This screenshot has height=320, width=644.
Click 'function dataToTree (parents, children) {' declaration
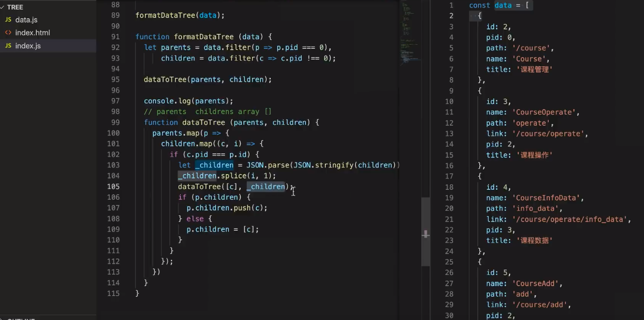[x=232, y=122]
